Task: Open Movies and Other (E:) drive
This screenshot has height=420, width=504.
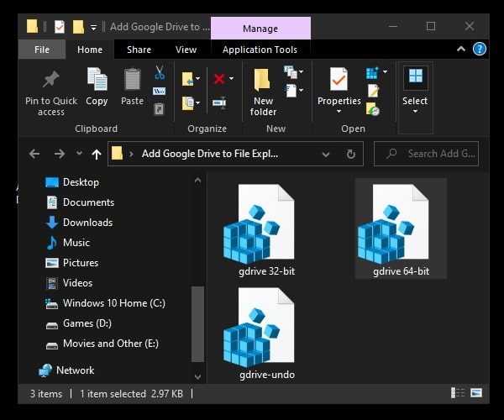Action: click(102, 344)
